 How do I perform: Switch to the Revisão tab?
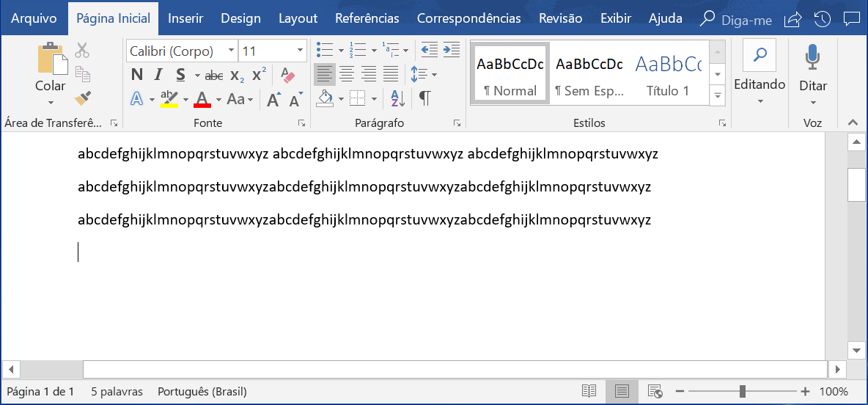click(560, 18)
